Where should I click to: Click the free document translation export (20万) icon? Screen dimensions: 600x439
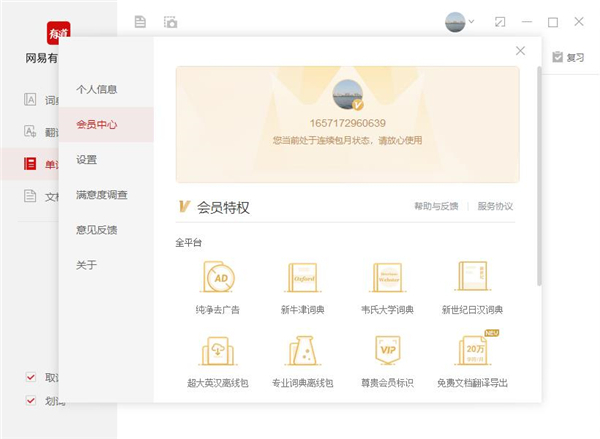click(x=472, y=351)
